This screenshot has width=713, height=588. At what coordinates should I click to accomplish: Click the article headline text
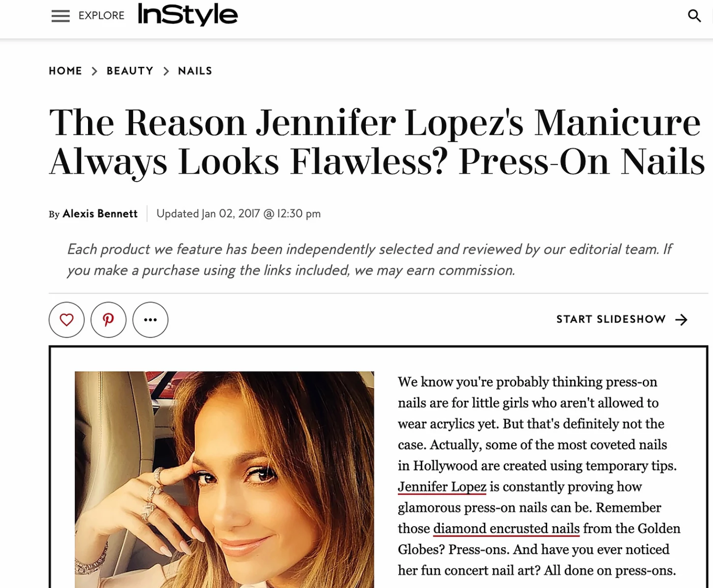tap(377, 142)
